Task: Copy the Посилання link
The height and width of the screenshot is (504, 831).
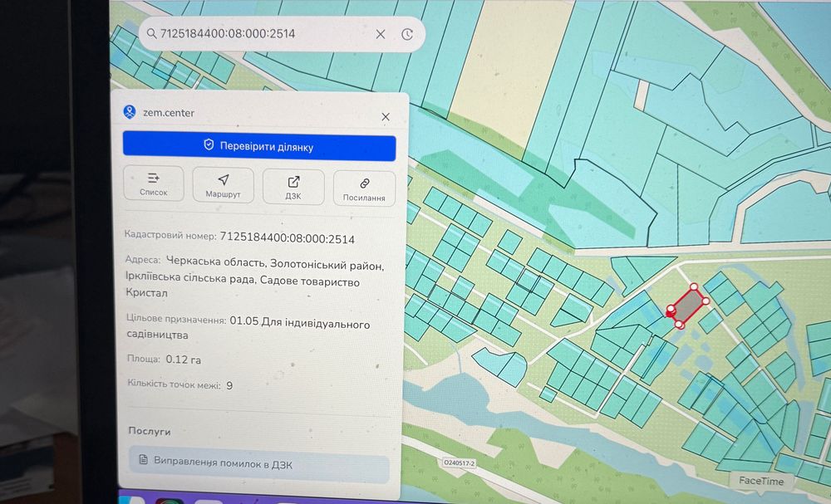Action: point(364,188)
